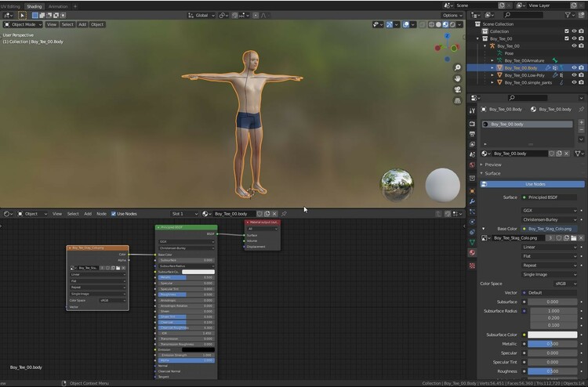This screenshot has width=588, height=387.
Task: Click the viewport zoom magnifier icon
Action: (458, 68)
